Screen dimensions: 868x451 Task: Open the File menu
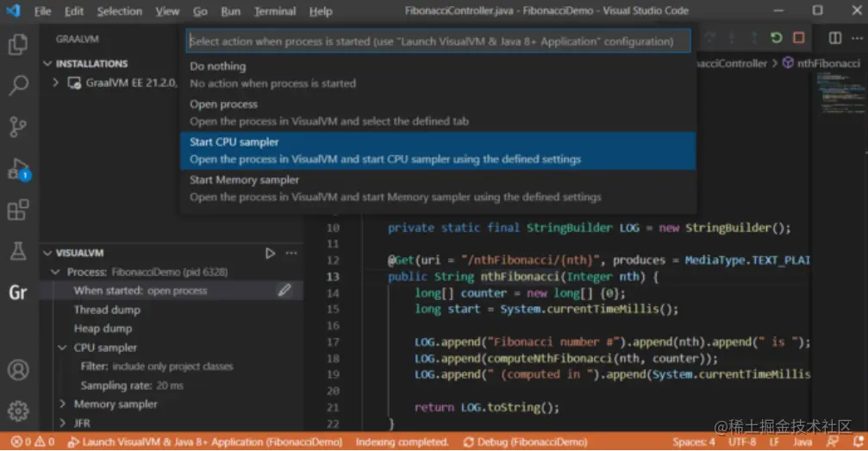(x=42, y=11)
